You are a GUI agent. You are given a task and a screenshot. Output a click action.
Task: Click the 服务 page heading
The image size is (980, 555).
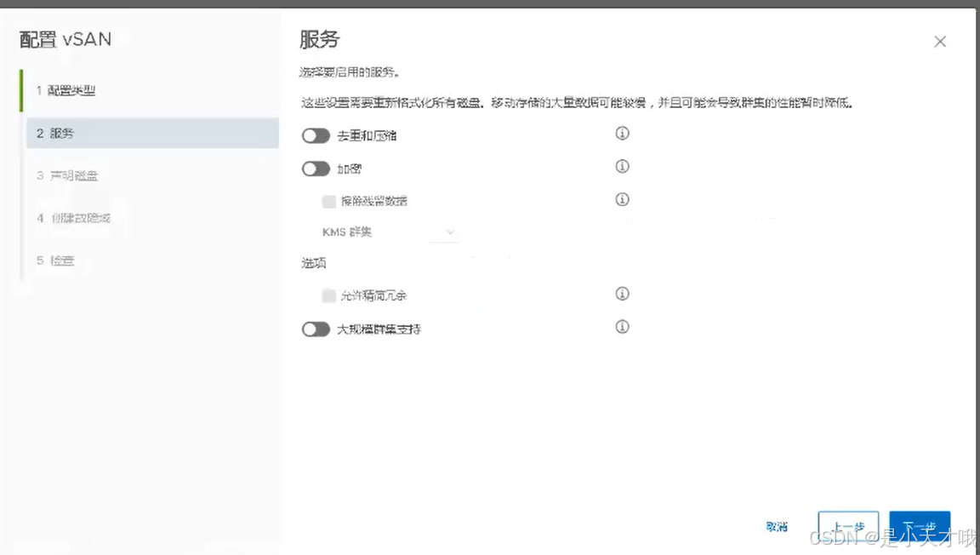319,39
